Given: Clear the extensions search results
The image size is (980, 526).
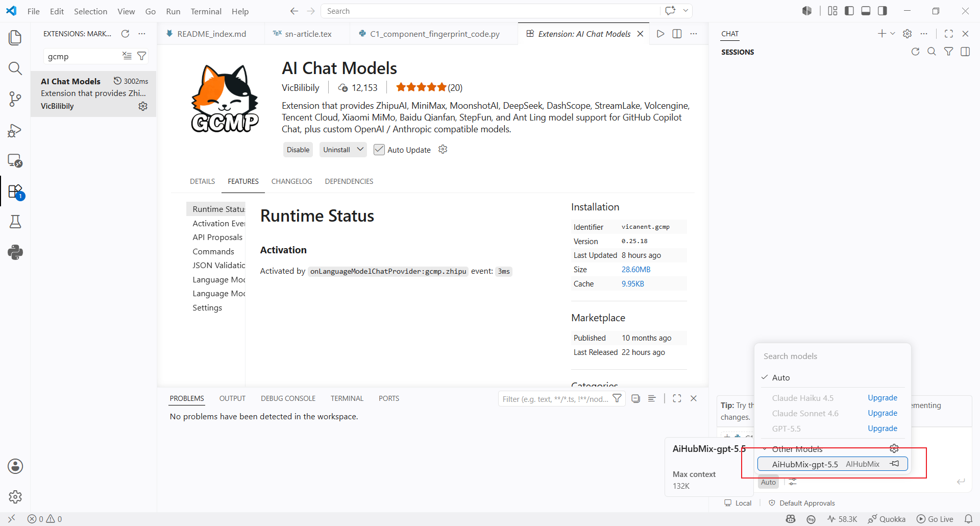Looking at the screenshot, I should 127,56.
